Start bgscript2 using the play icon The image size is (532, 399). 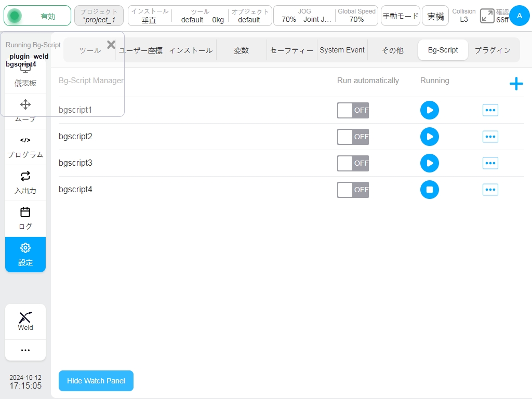429,137
